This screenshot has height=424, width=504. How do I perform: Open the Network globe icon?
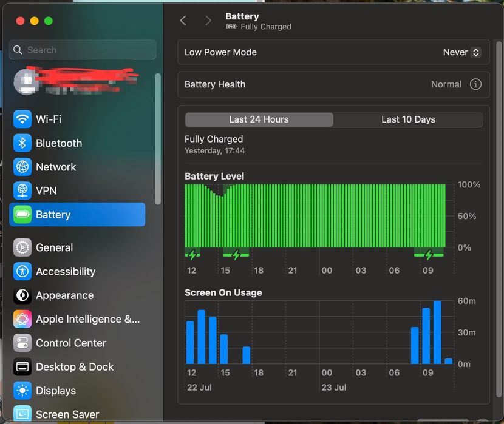tap(22, 167)
